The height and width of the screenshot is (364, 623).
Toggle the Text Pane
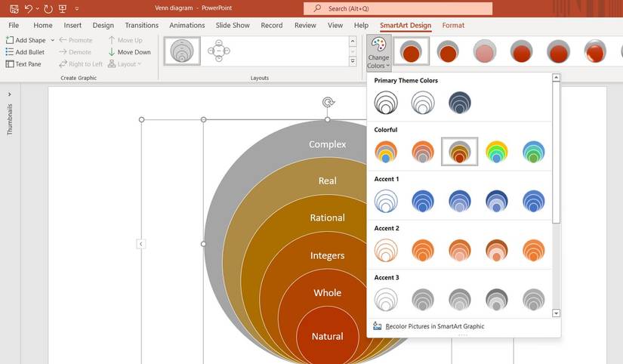click(x=24, y=64)
